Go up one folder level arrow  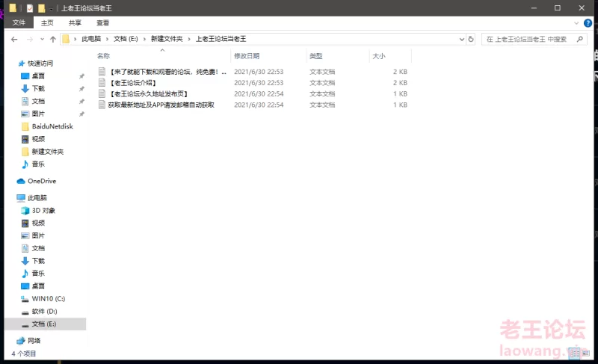pyautogui.click(x=53, y=39)
